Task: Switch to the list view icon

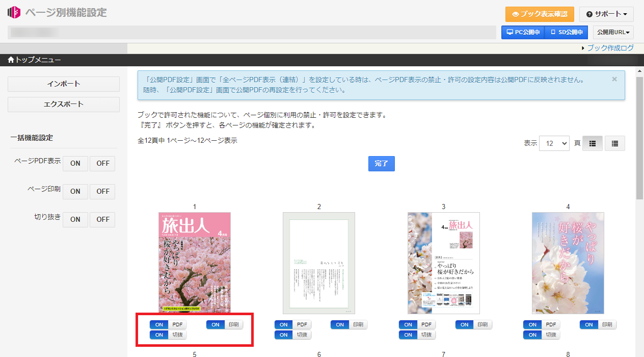Action: coord(614,144)
